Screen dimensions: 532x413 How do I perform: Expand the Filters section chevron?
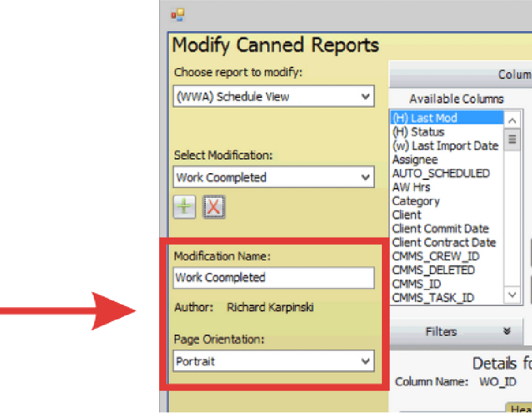coord(507,332)
